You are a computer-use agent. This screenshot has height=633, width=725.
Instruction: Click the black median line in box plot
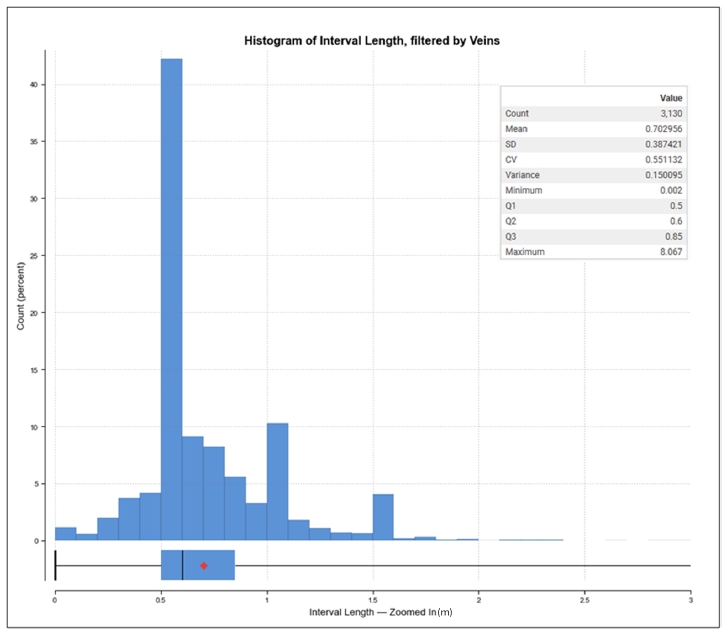point(182,565)
